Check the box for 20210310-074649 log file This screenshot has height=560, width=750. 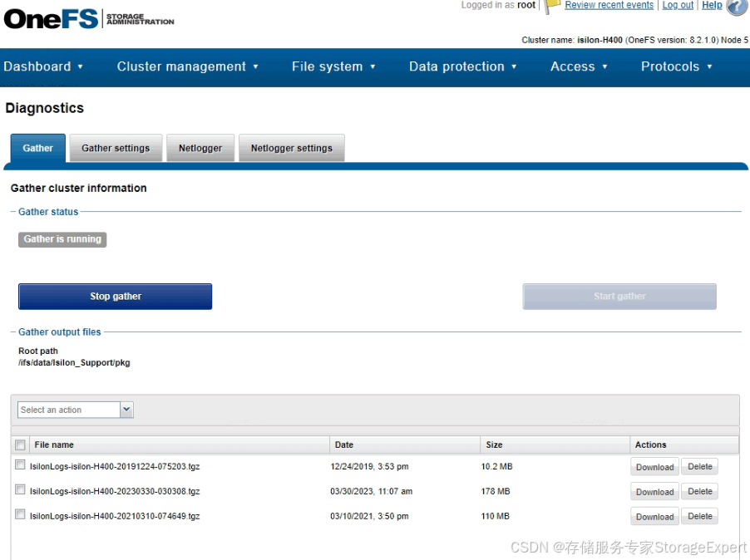tap(20, 514)
